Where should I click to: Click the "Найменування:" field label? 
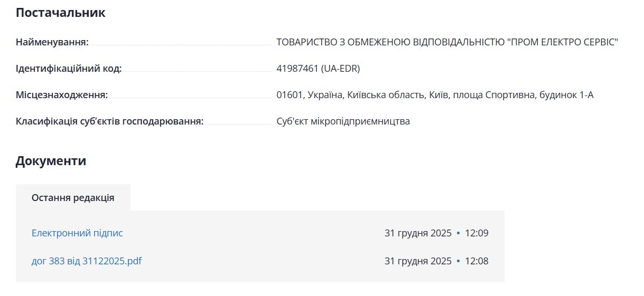(x=52, y=42)
